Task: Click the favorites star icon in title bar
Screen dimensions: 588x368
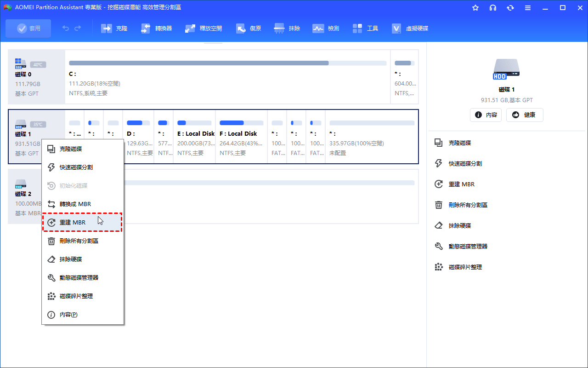Action: coord(475,8)
